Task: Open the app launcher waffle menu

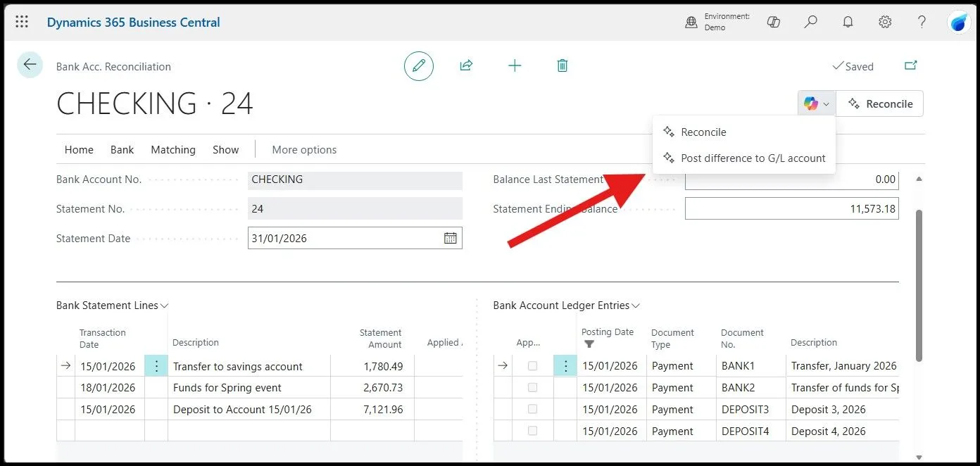Action: 22,22
